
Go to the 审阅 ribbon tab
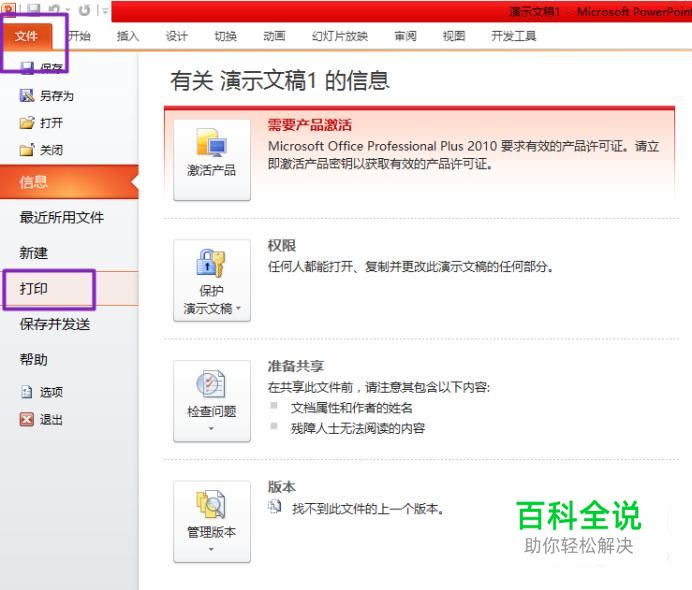(x=405, y=36)
